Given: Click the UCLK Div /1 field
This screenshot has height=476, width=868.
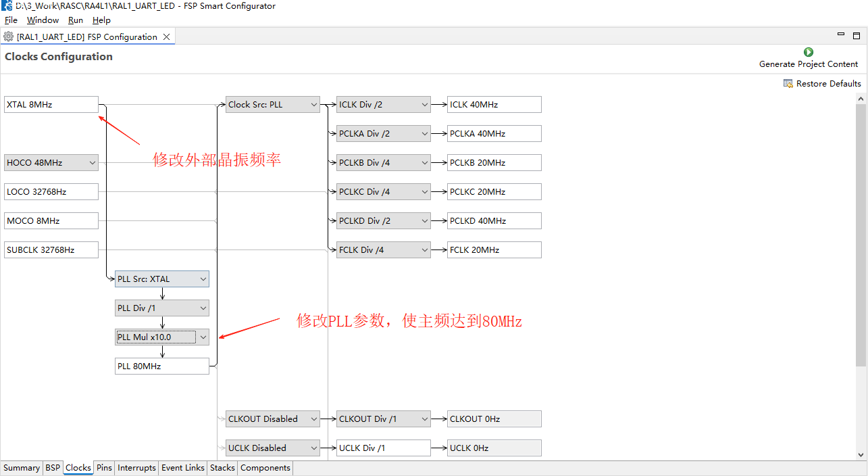Looking at the screenshot, I should coord(384,448).
